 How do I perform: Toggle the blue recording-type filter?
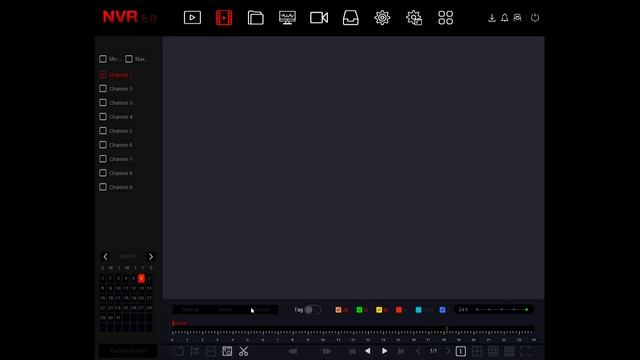coord(442,310)
